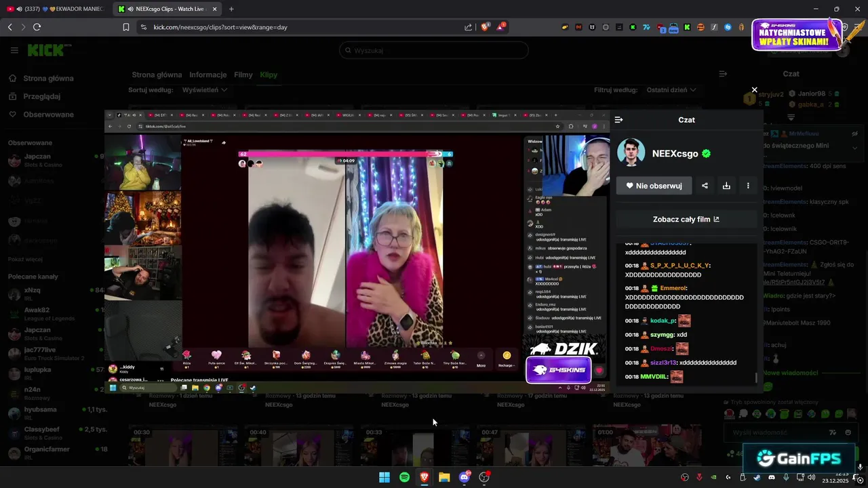Open Brave Rewards triangle icon

pyautogui.click(x=500, y=27)
